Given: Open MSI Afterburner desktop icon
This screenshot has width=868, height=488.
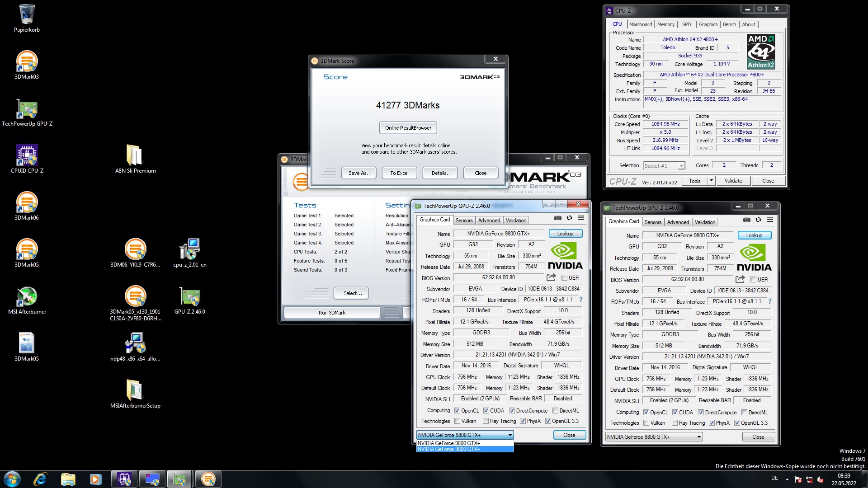Looking at the screenshot, I should [27, 297].
